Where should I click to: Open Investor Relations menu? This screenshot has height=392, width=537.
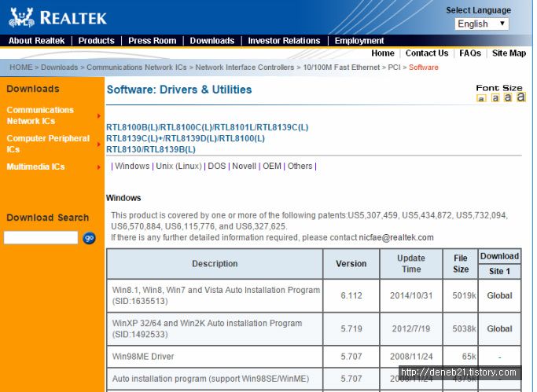coord(284,41)
